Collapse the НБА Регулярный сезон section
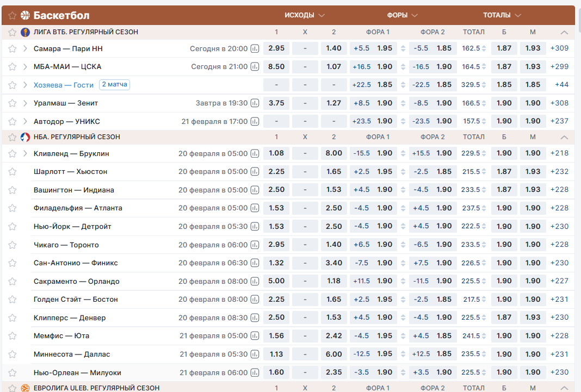The image size is (581, 392). (x=564, y=137)
